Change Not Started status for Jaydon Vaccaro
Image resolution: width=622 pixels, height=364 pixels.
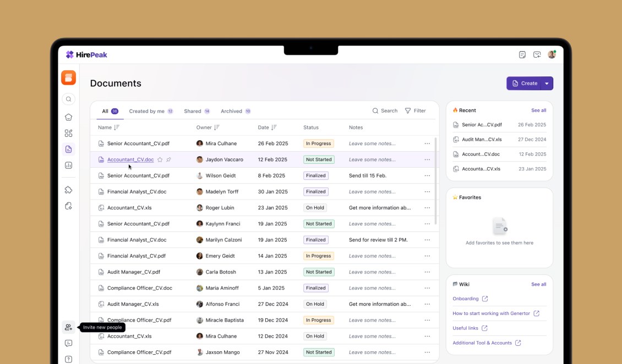[319, 159]
